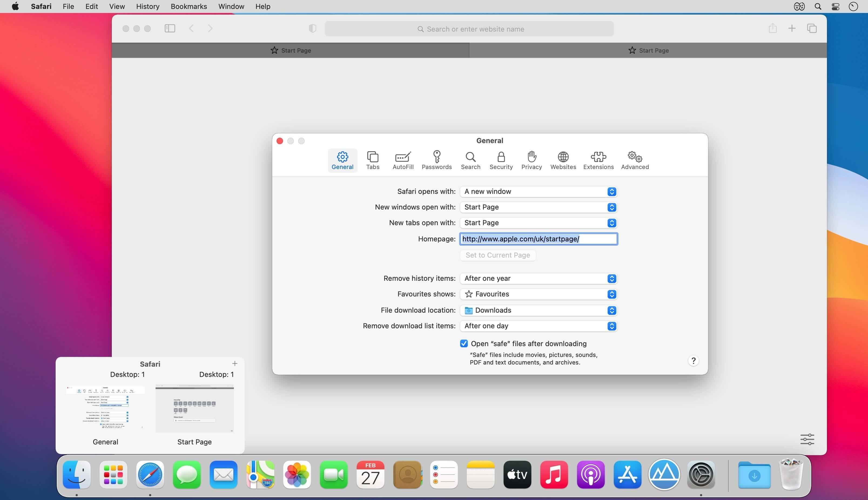Open the Window menu
Image resolution: width=868 pixels, height=500 pixels.
click(231, 6)
